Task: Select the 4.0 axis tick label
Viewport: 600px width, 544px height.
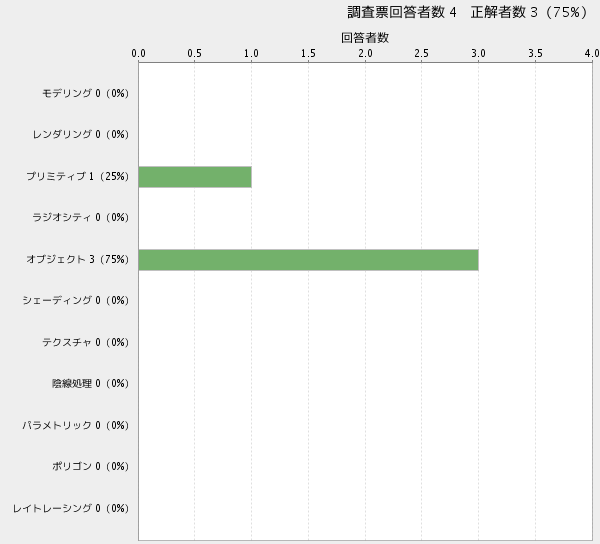Action: tap(591, 53)
